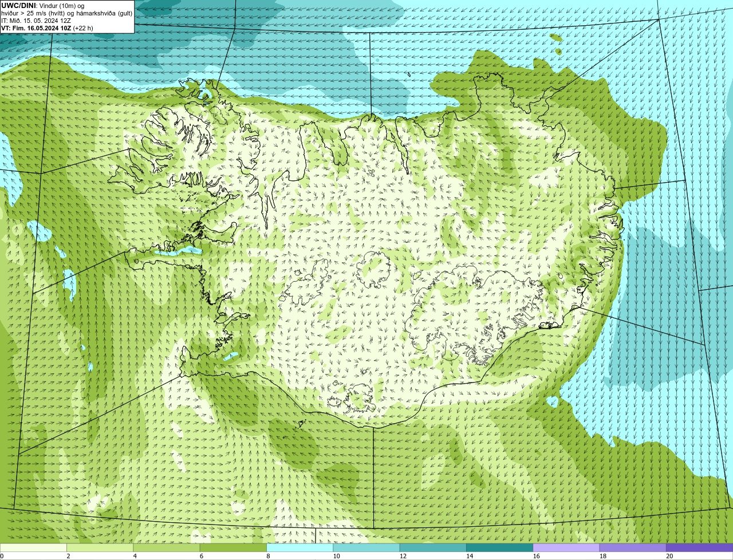Click the medium green 4–6 m/s legend swatch
The width and height of the screenshot is (733, 560).
point(167,547)
